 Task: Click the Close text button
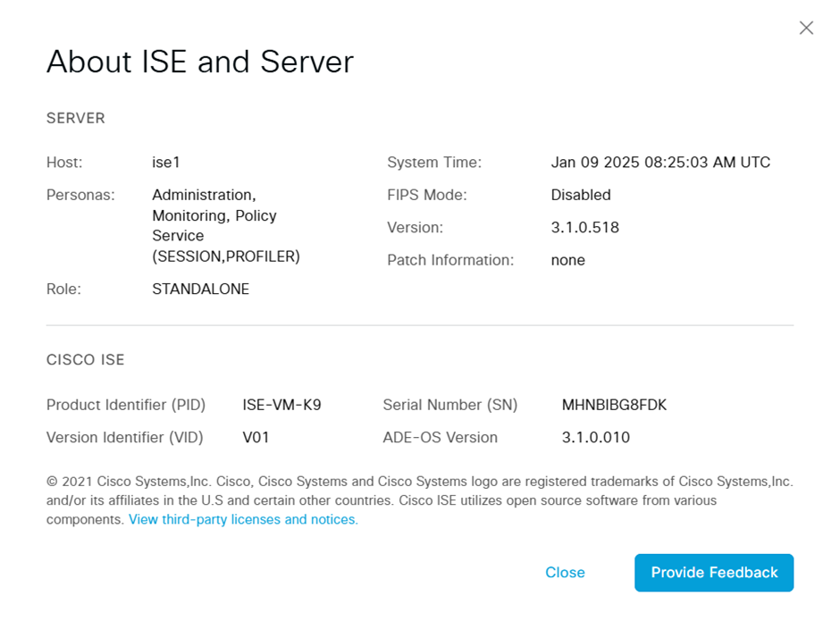(x=565, y=573)
